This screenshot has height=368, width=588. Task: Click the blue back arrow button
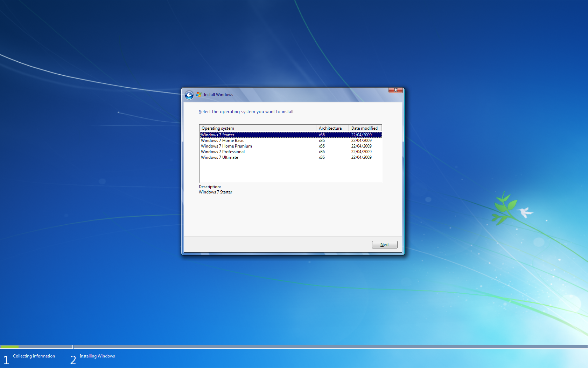pos(189,95)
